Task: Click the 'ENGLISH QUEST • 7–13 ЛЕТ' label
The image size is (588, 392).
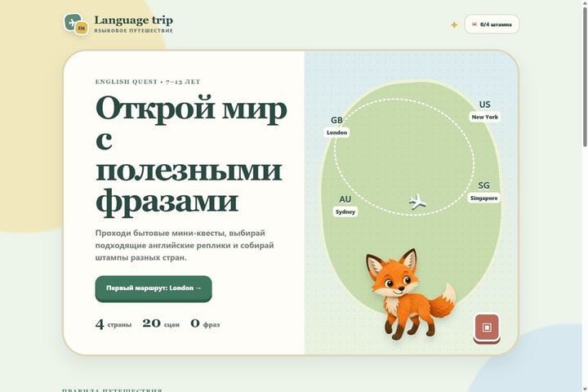Action: click(148, 82)
